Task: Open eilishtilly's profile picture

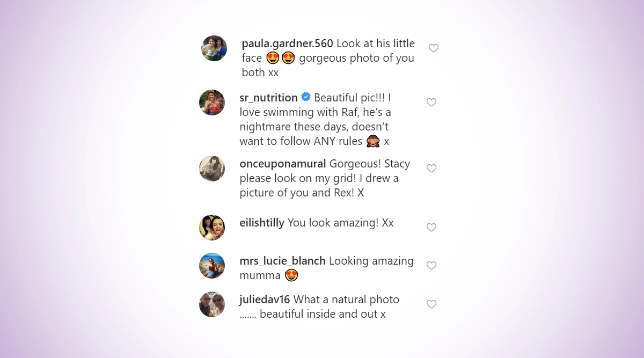Action: coord(212,228)
